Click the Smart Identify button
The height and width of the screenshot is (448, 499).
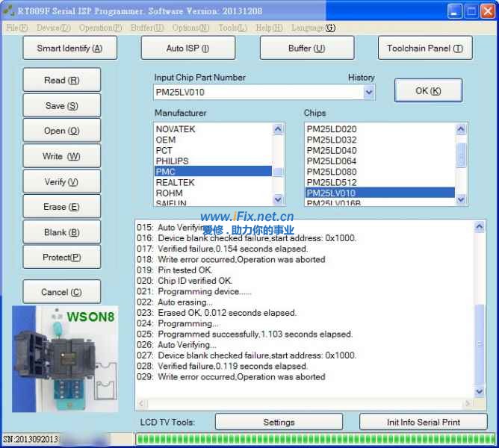pos(69,49)
